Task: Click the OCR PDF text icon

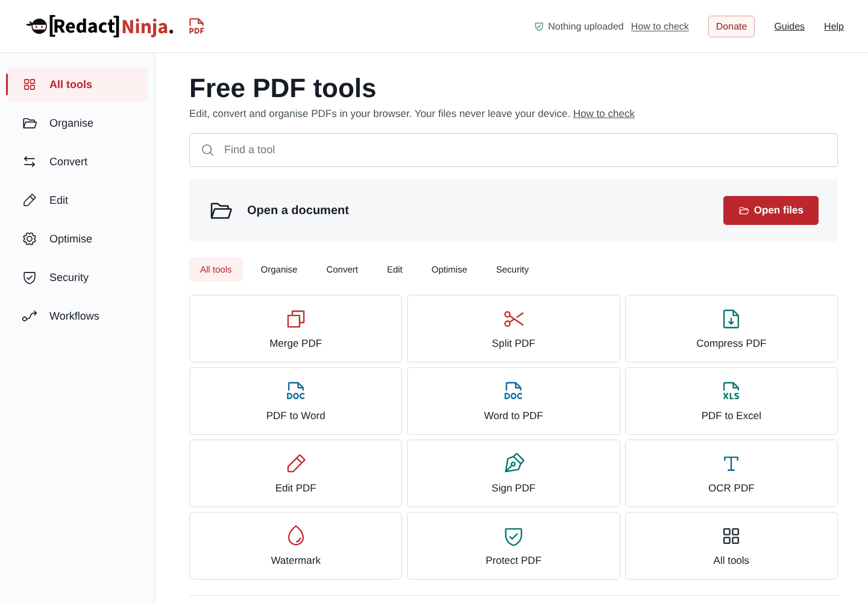Action: pos(731,464)
